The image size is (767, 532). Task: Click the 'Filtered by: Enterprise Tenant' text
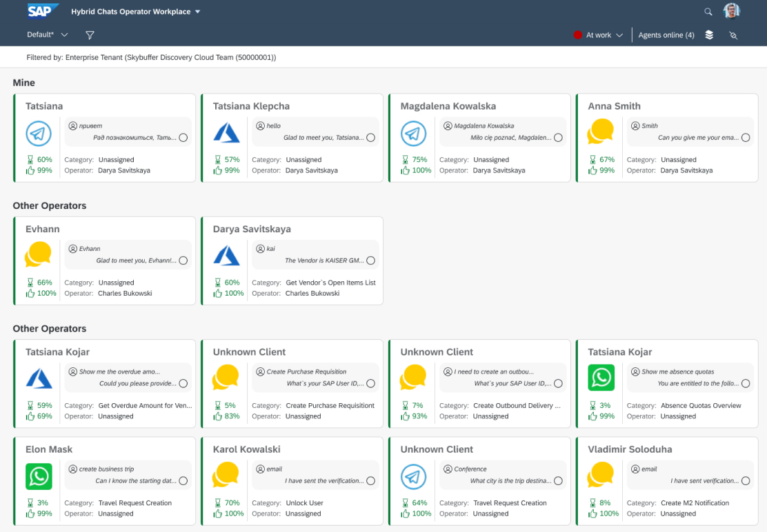coord(151,57)
